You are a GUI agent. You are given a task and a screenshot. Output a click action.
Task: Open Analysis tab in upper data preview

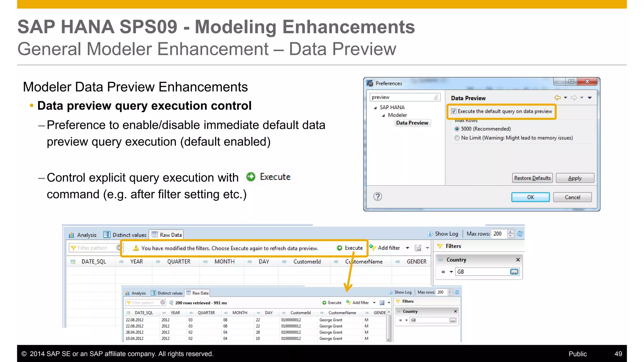click(x=83, y=235)
